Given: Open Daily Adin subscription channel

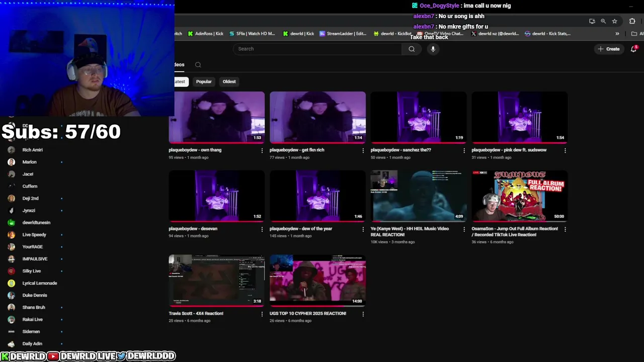Looking at the screenshot, I should pyautogui.click(x=33, y=343).
